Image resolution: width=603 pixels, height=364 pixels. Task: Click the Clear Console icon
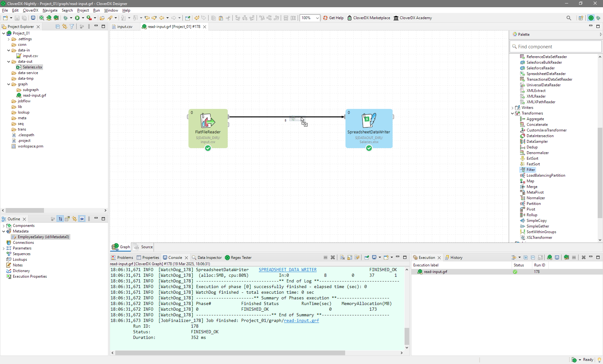(342, 258)
